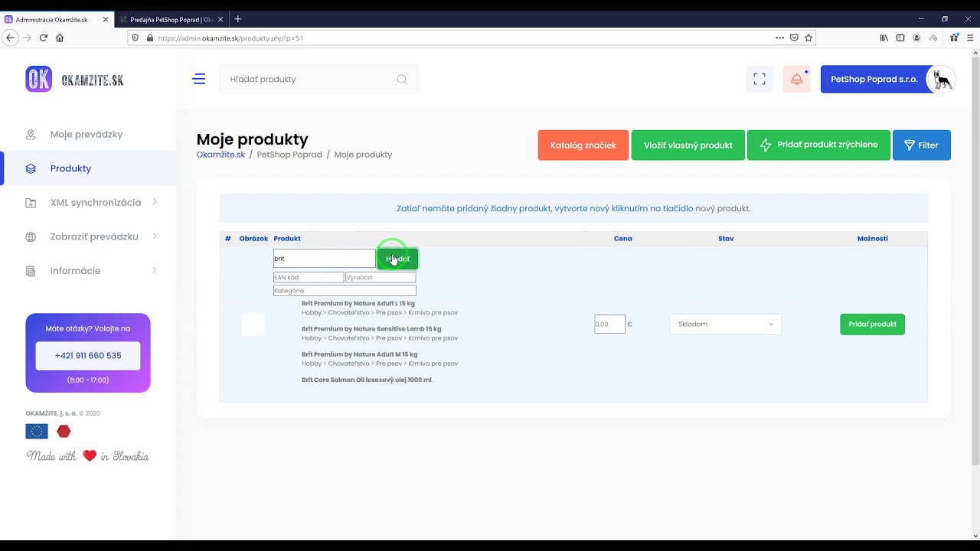980x551 pixels.
Task: Select Brit Premium by Nature Adult M 15 kg
Action: pos(360,354)
